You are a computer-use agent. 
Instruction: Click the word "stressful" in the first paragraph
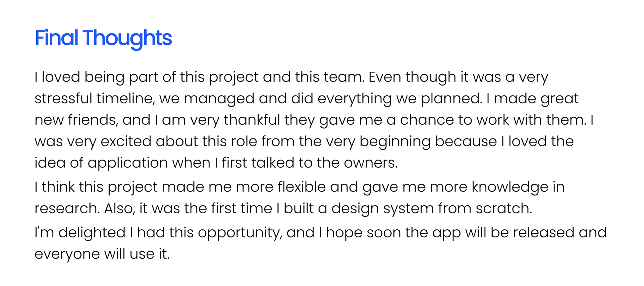(63, 99)
